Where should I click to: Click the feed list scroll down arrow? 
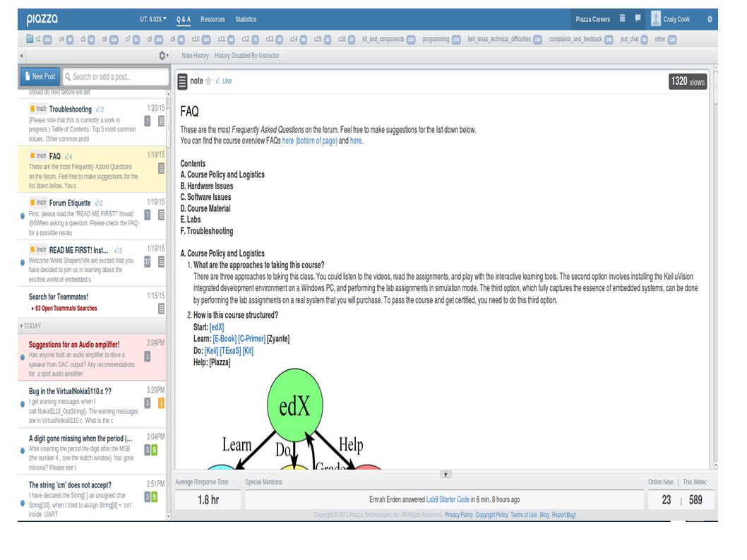[168, 516]
